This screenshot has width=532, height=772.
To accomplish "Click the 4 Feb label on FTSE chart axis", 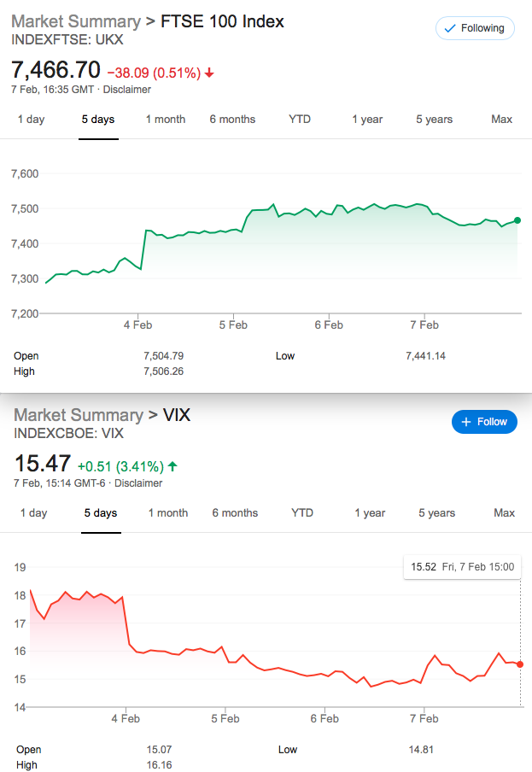I will click(x=137, y=325).
